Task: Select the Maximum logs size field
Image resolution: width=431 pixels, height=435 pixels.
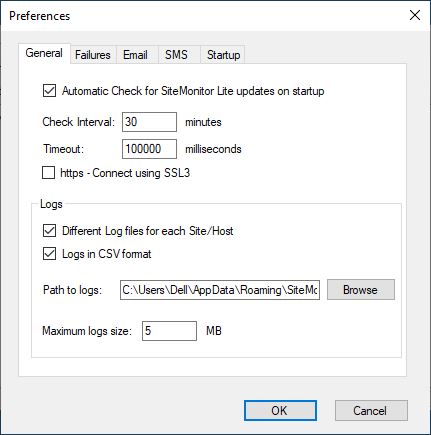Action: [169, 331]
